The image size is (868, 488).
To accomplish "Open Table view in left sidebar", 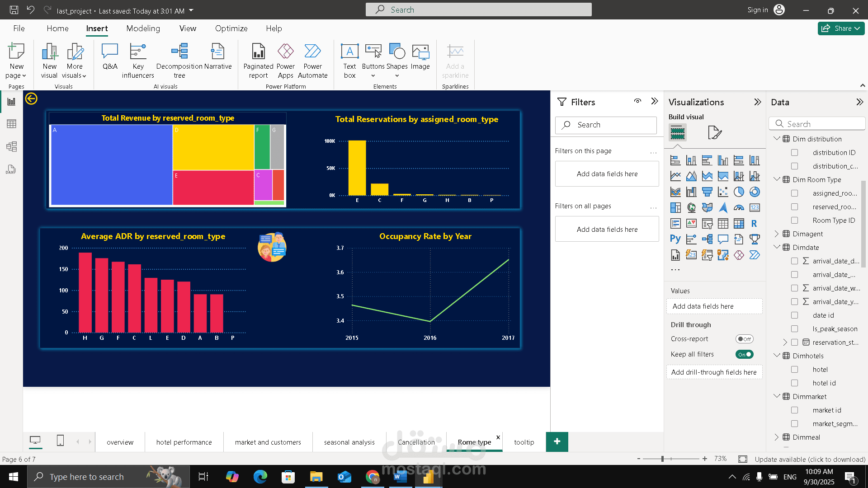I will pyautogui.click(x=11, y=124).
